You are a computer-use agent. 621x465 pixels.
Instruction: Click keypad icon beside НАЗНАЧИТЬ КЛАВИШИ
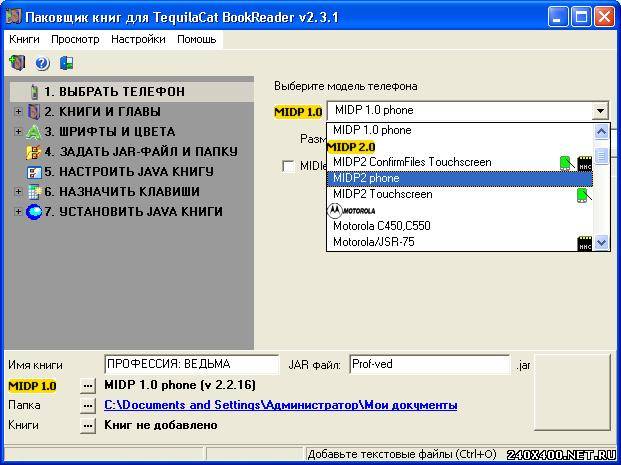[x=34, y=192]
